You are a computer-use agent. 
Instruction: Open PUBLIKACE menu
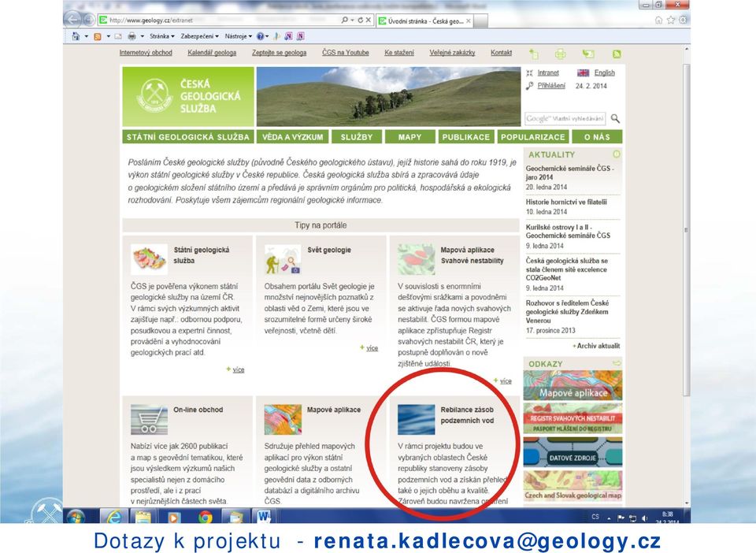(465, 137)
